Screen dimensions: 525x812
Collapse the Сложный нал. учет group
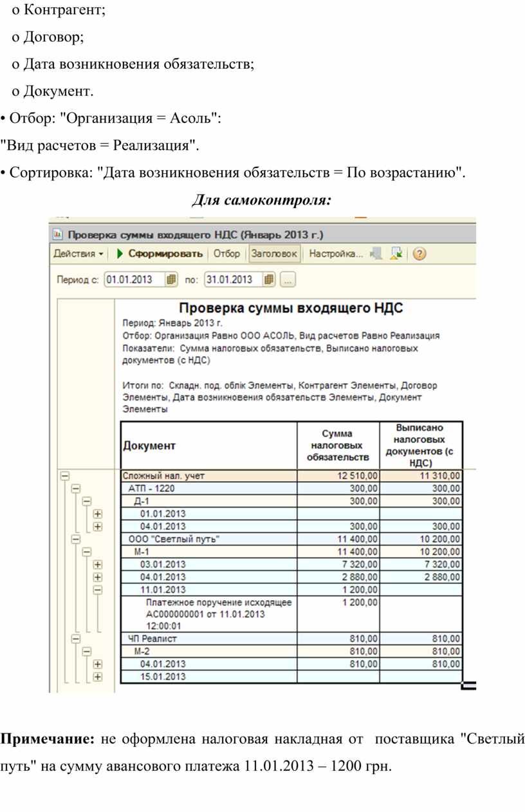[x=64, y=476]
